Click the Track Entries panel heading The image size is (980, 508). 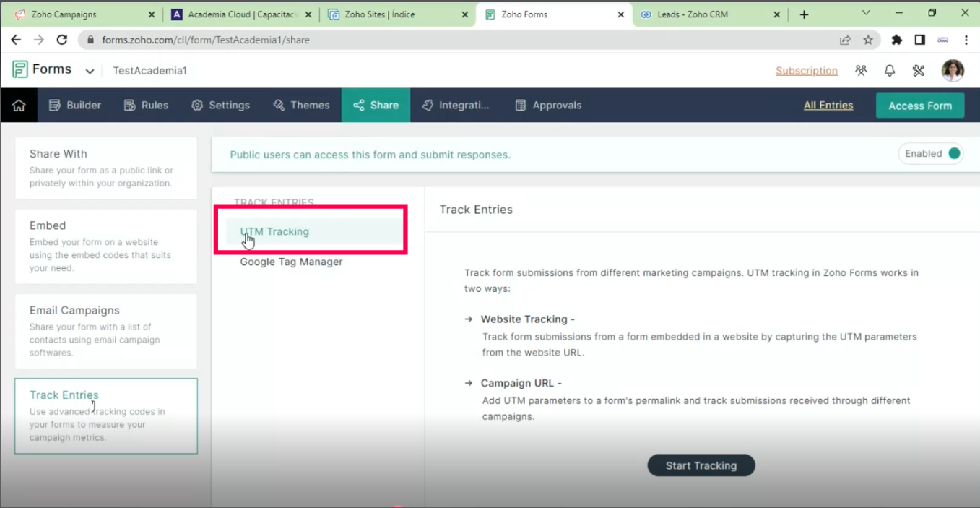click(x=476, y=210)
